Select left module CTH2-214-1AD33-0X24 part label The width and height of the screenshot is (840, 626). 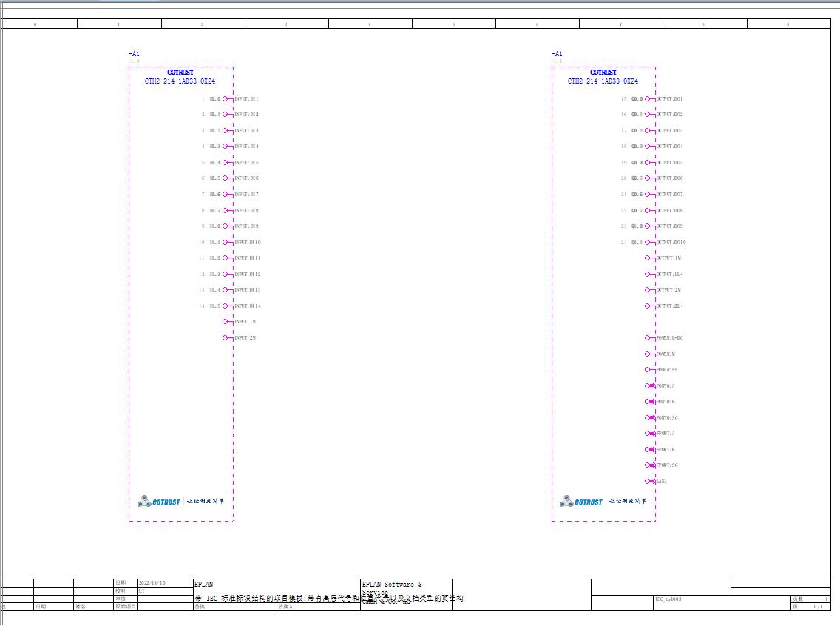click(x=180, y=81)
